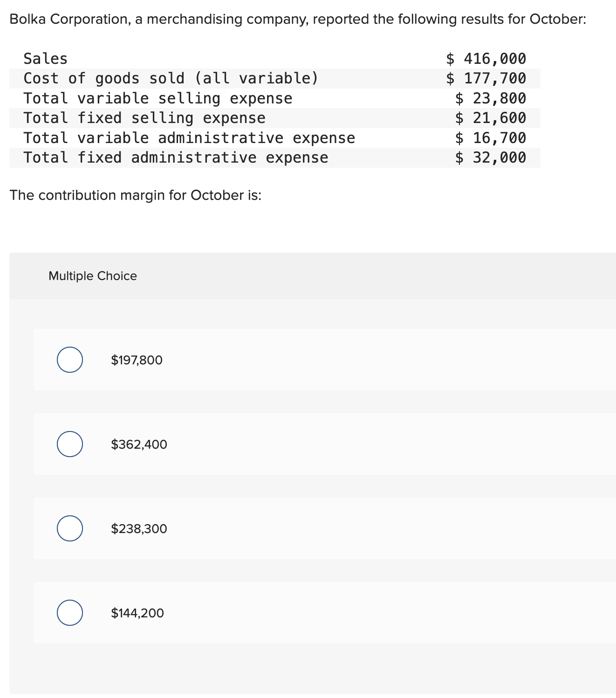This screenshot has height=698, width=616.
Task: Click the contribution margin question text
Action: tap(136, 195)
